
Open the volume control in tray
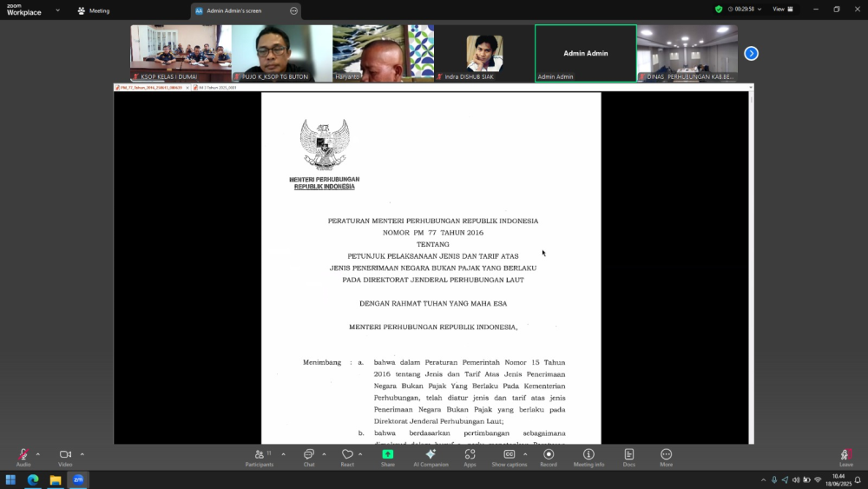click(795, 480)
